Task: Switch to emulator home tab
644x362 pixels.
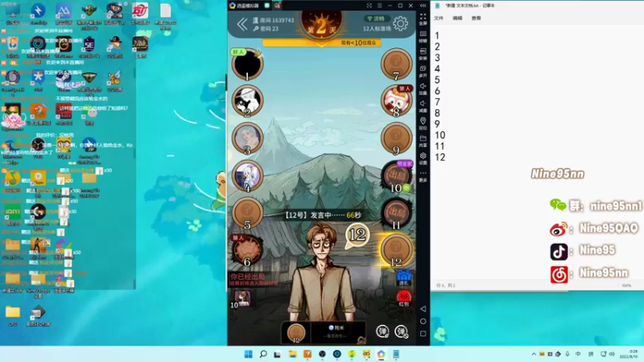Action: [x=267, y=6]
